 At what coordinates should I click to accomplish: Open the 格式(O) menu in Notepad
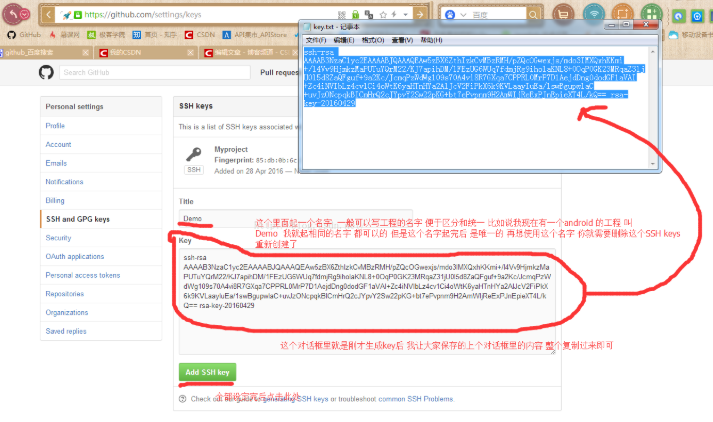pos(373,40)
